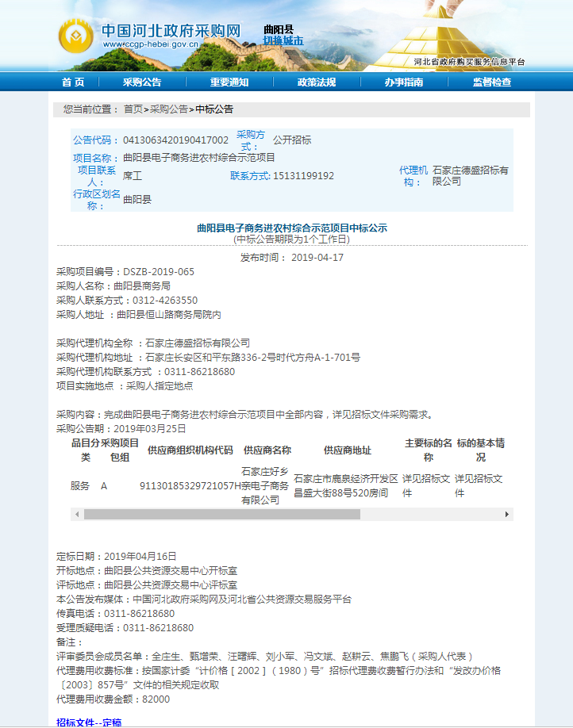Click the 供应商名称 table column header
This screenshot has height=728, width=573.
[x=267, y=450]
